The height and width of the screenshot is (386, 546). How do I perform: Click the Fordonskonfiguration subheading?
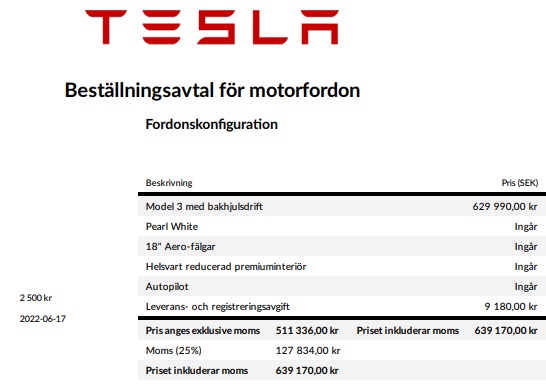212,124
